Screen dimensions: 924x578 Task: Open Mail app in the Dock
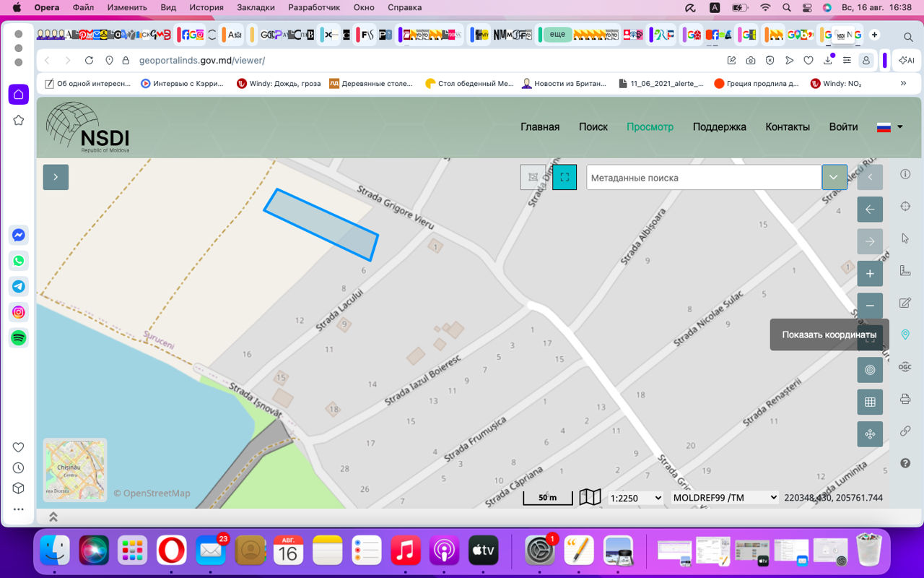point(211,551)
